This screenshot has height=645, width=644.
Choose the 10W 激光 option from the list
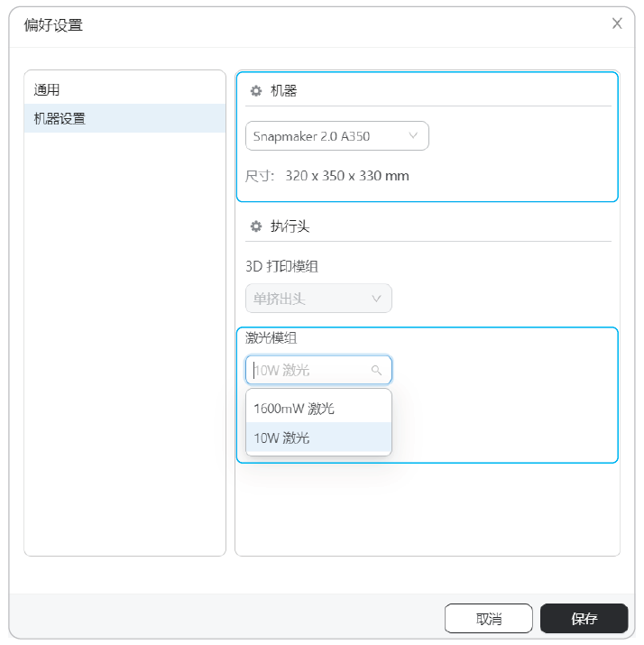tap(318, 438)
